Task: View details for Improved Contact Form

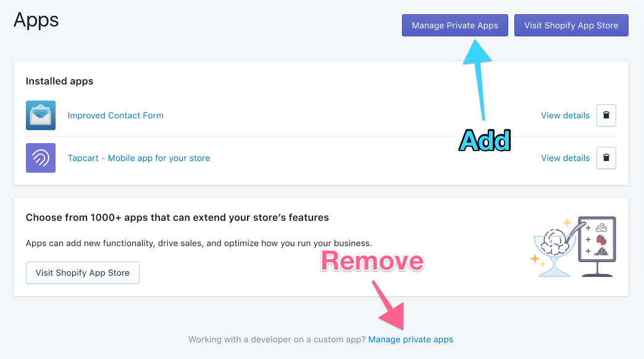Action: click(x=565, y=115)
